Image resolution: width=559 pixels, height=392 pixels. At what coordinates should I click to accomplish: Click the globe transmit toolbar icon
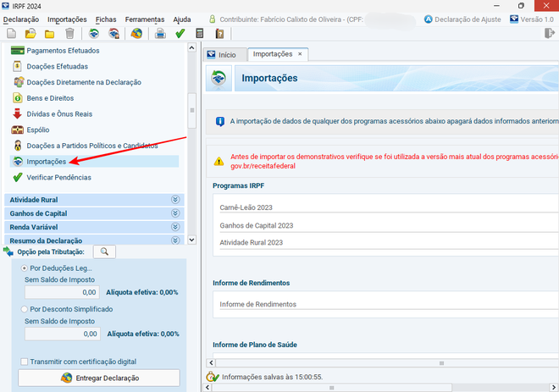[136, 34]
